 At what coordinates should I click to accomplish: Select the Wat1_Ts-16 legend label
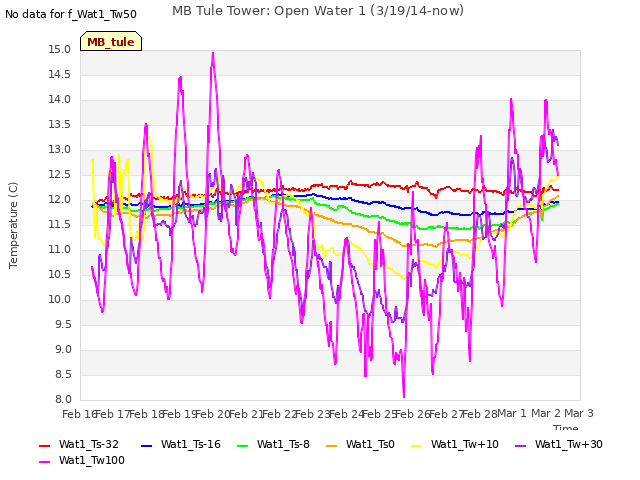[191, 444]
